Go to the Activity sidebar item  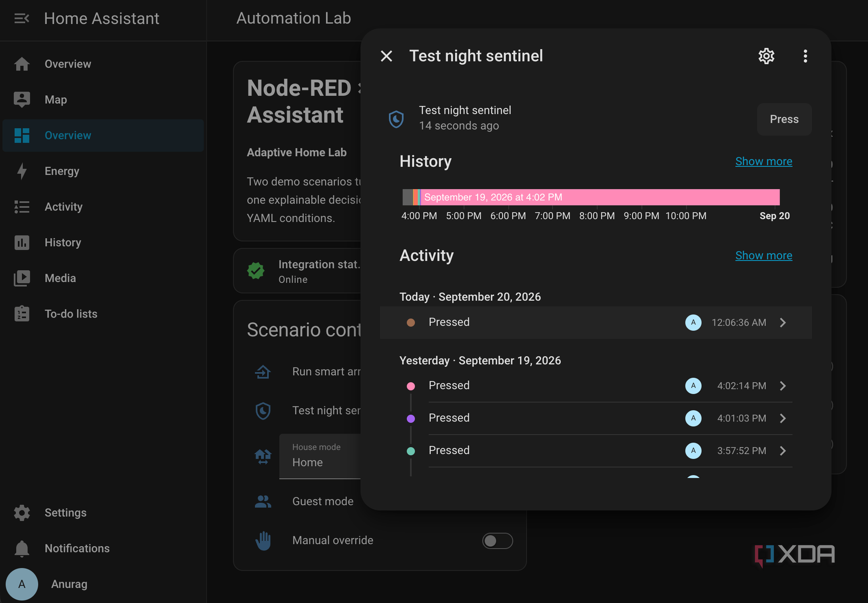pyautogui.click(x=103, y=207)
